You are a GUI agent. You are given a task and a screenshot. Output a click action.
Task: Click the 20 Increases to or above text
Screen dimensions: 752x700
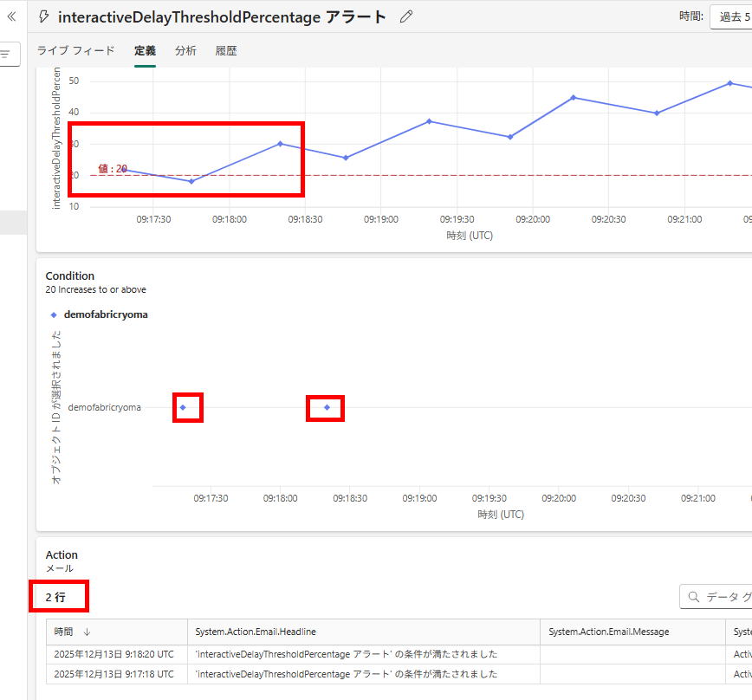(96, 289)
